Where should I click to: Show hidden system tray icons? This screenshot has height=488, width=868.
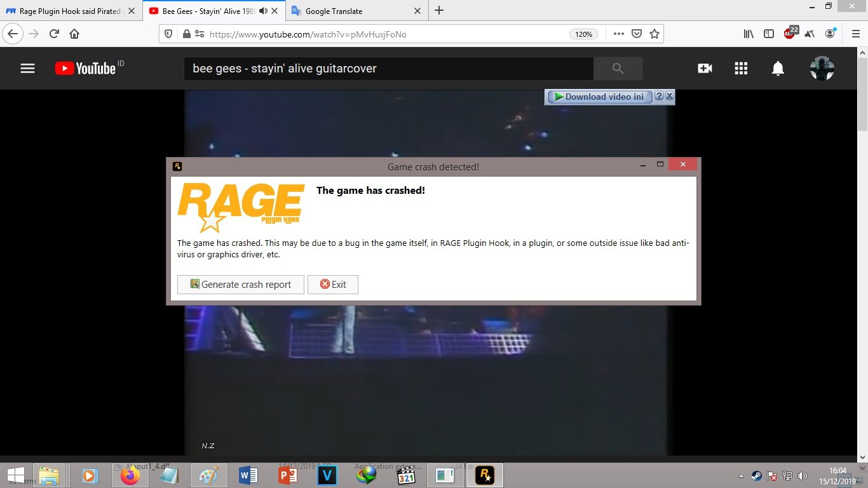(x=741, y=476)
